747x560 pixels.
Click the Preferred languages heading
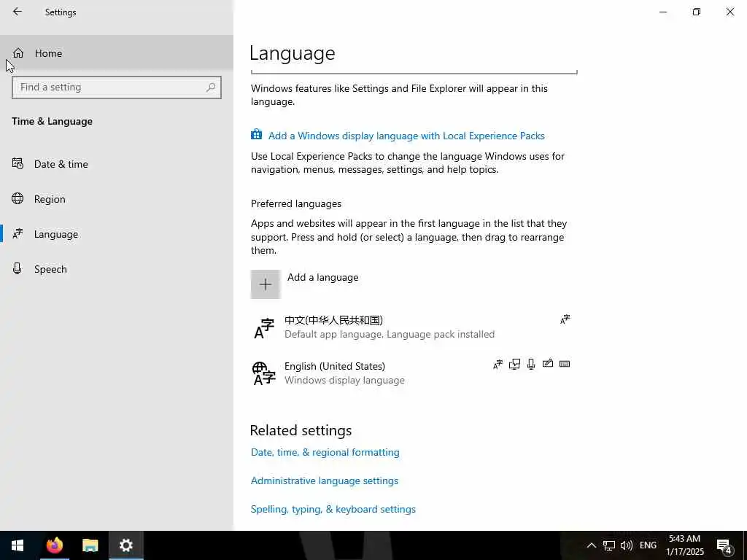coord(296,204)
